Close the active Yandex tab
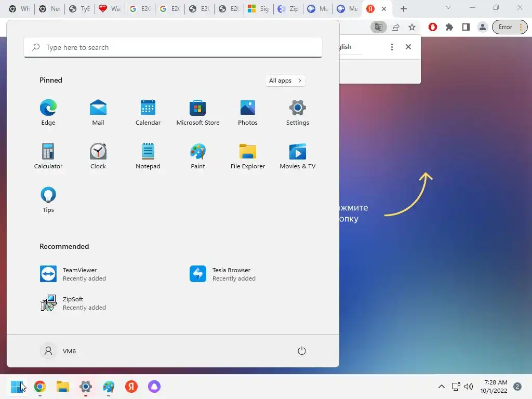 point(384,9)
